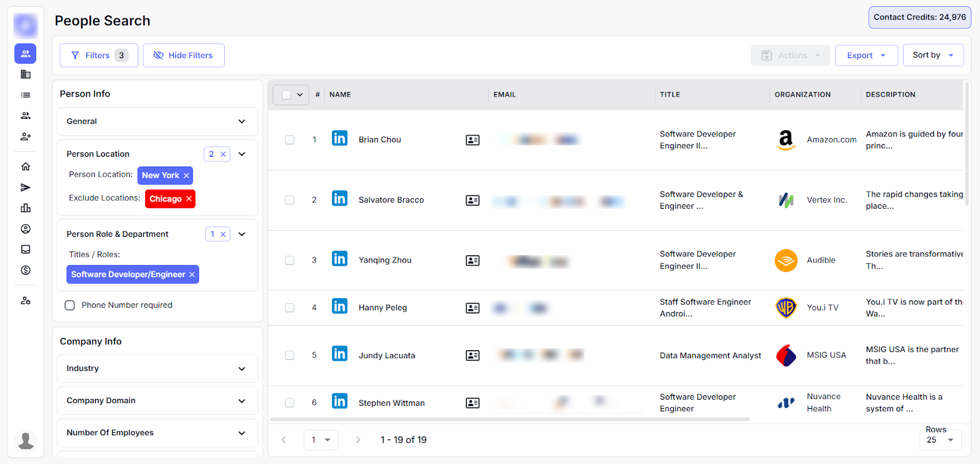
Task: Enable Phone Number required checkbox
Action: click(70, 305)
